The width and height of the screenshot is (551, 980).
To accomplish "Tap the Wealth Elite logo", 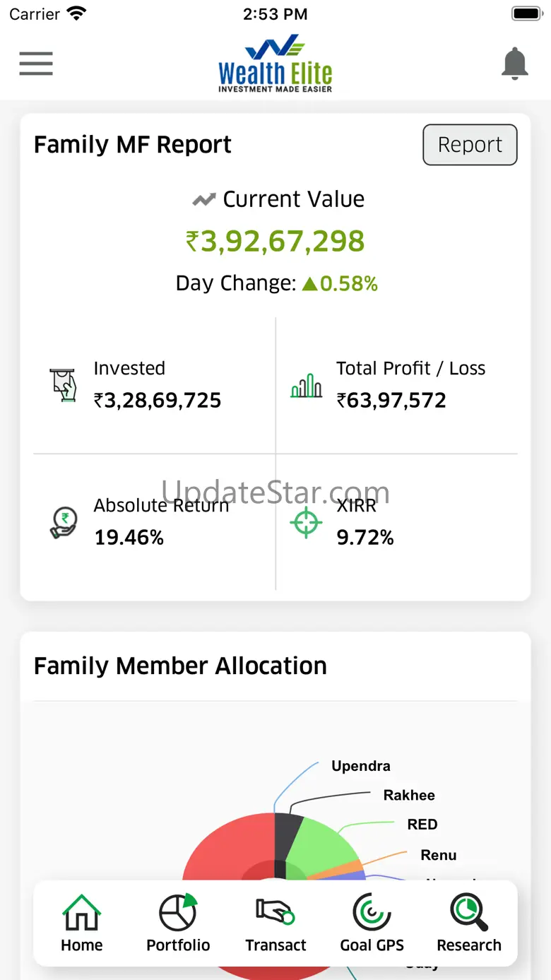I will coord(275,64).
